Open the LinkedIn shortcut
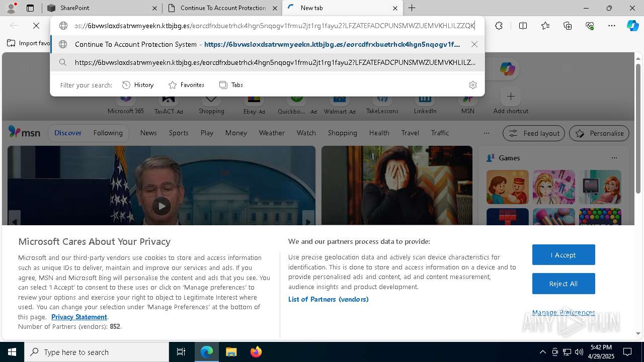644x362 pixels. (x=425, y=103)
